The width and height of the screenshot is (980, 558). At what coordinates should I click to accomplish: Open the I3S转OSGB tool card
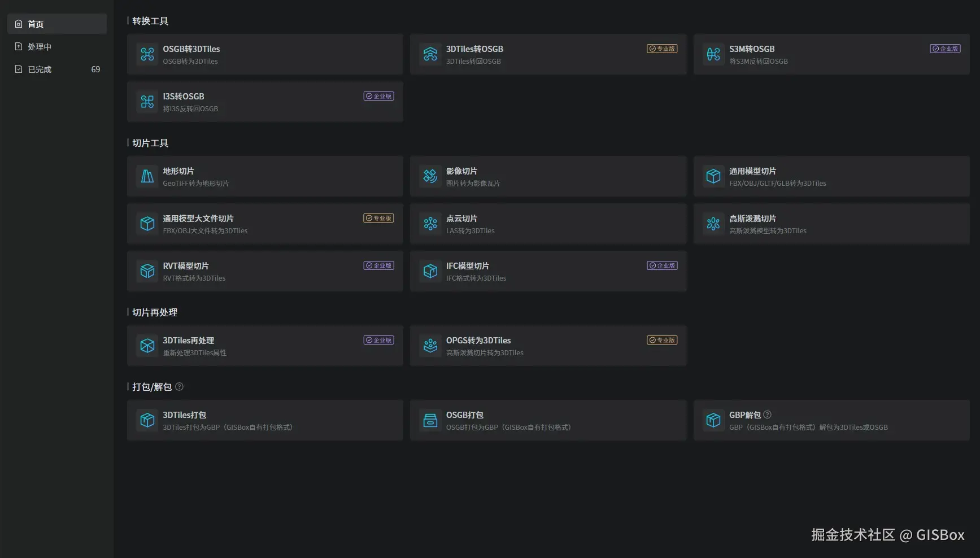pos(265,102)
